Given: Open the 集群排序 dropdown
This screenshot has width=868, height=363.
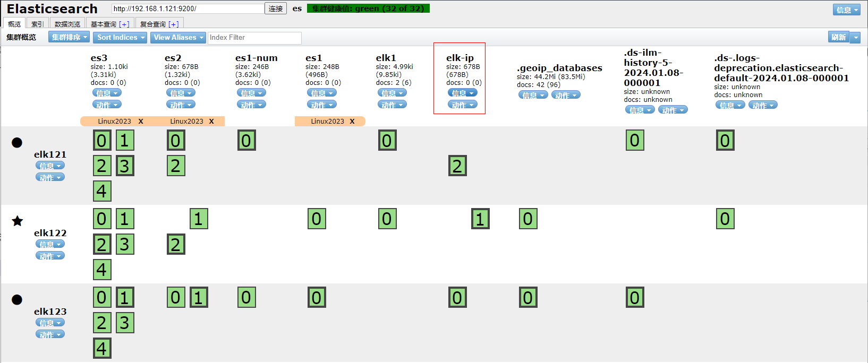Looking at the screenshot, I should point(70,37).
